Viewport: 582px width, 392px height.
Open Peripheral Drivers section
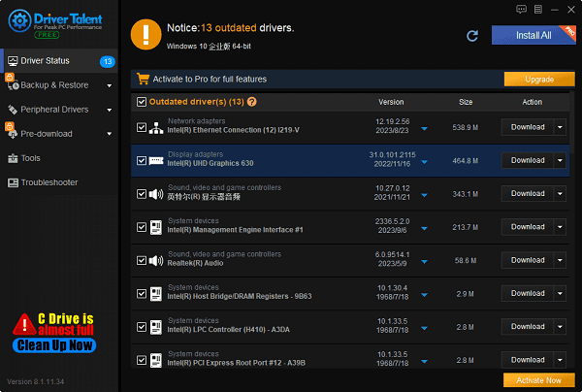click(x=59, y=110)
